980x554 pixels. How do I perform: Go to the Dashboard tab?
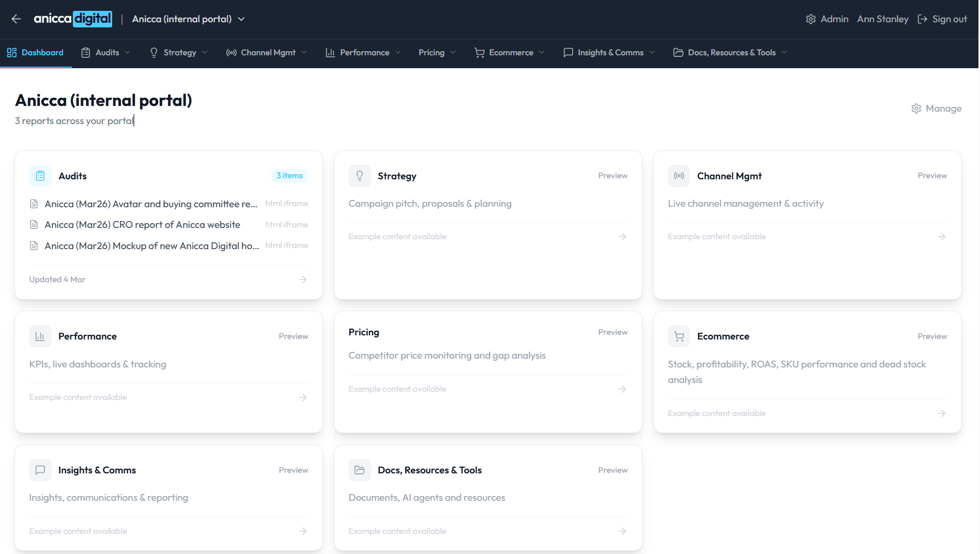point(35,53)
